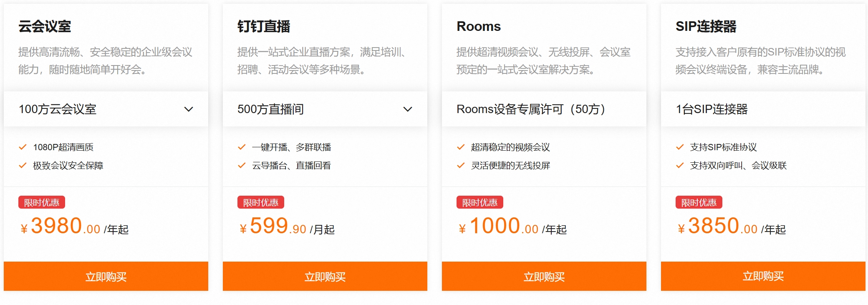Click the checkmark icon beside 支持SIP标准协议
This screenshot has height=305, width=868.
[680, 147]
